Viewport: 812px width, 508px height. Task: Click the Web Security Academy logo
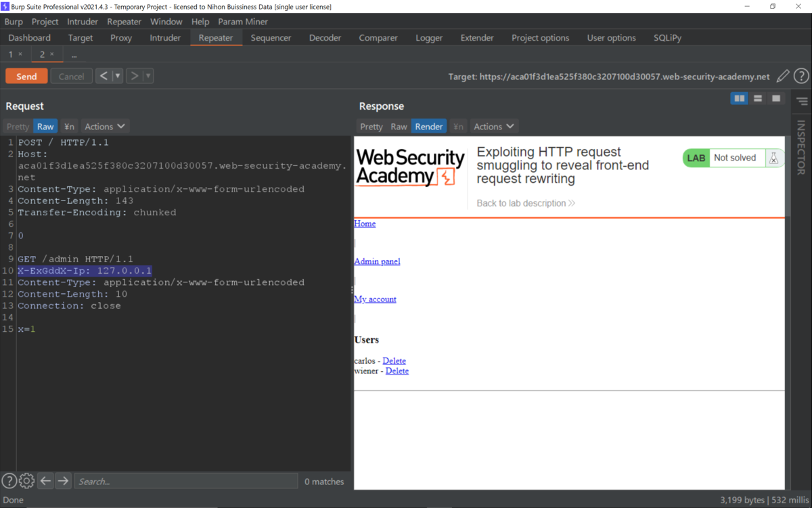(410, 167)
